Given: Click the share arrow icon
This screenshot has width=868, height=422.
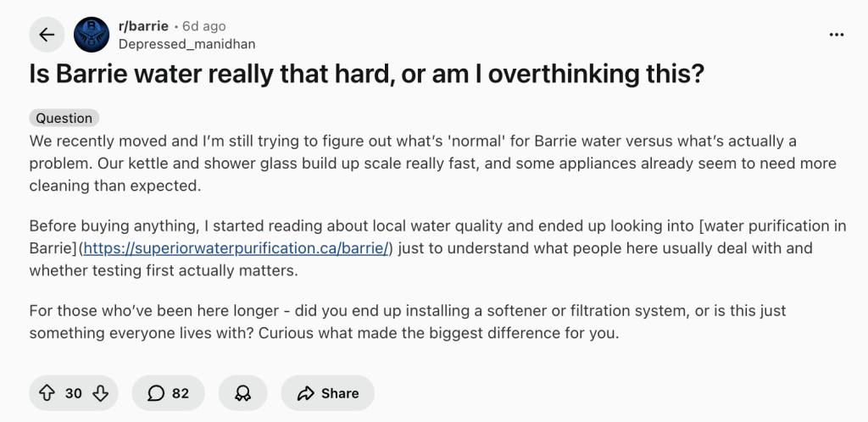Looking at the screenshot, I should point(305,393).
